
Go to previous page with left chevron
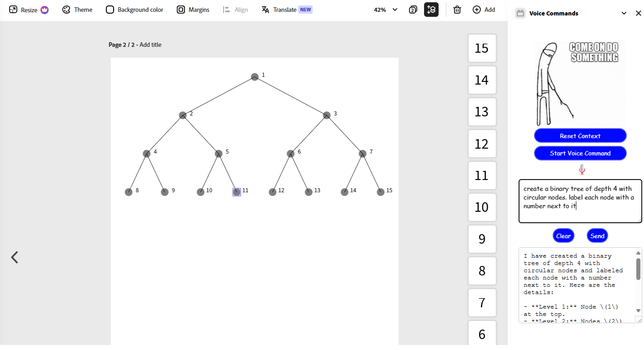[x=15, y=257]
